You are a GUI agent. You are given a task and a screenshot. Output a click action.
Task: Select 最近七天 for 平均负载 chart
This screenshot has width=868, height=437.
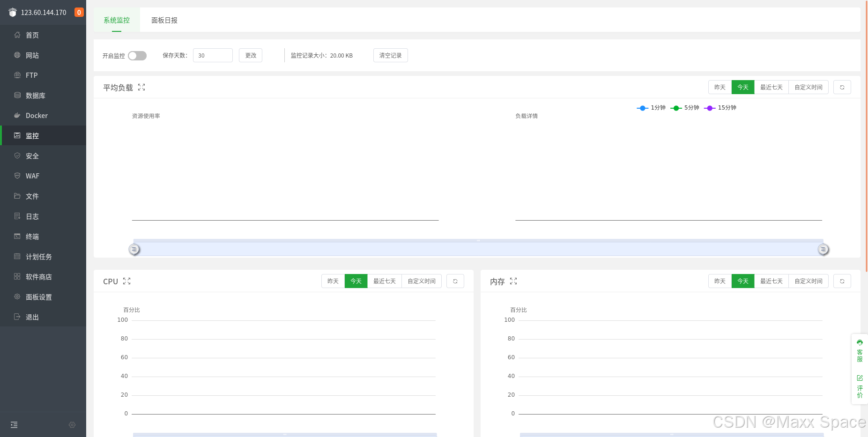pyautogui.click(x=772, y=87)
